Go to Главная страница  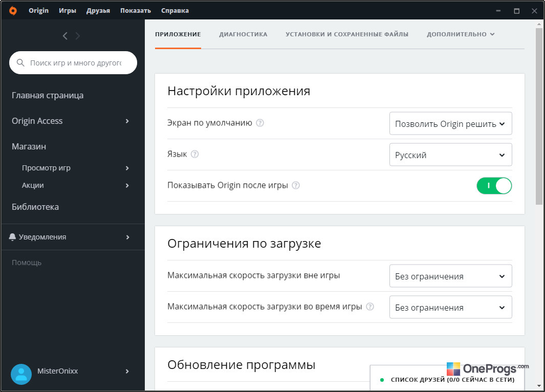48,95
